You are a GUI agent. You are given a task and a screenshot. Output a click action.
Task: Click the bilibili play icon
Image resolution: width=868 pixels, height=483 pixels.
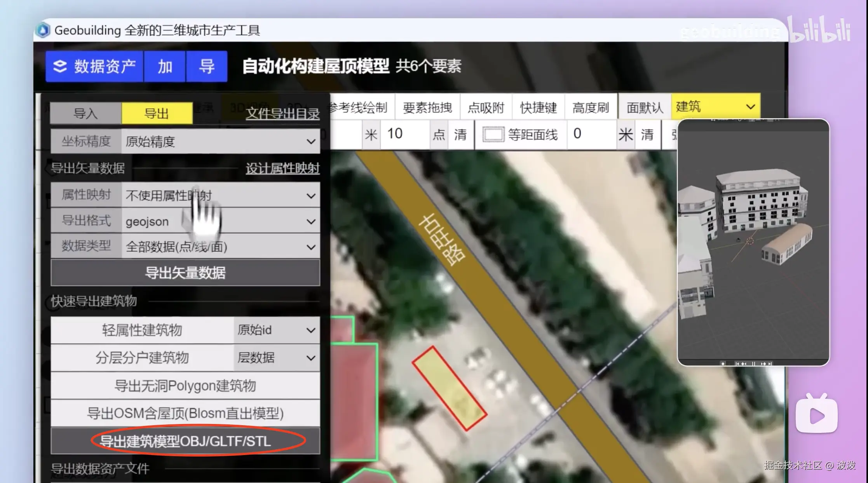816,415
